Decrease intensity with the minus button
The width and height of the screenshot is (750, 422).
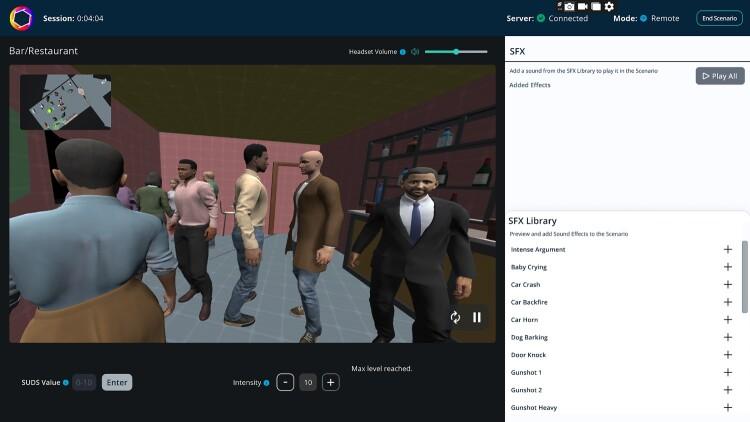point(285,382)
